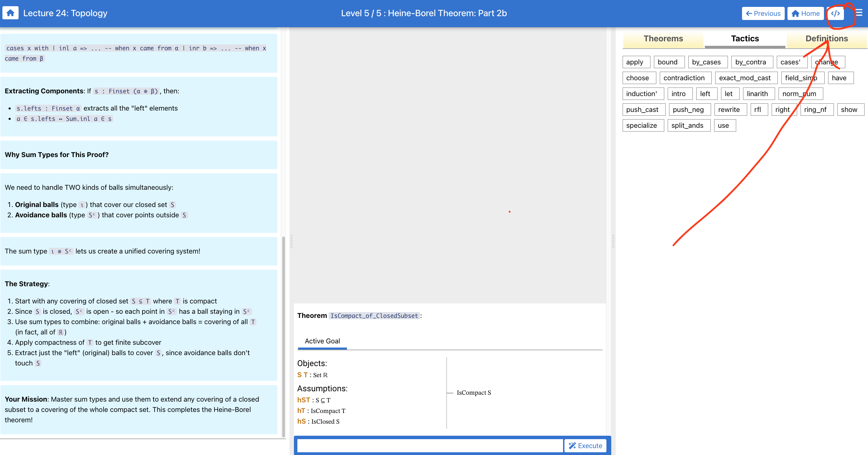Toggle the code editor mode icon
The width and height of the screenshot is (868, 455).
click(835, 13)
